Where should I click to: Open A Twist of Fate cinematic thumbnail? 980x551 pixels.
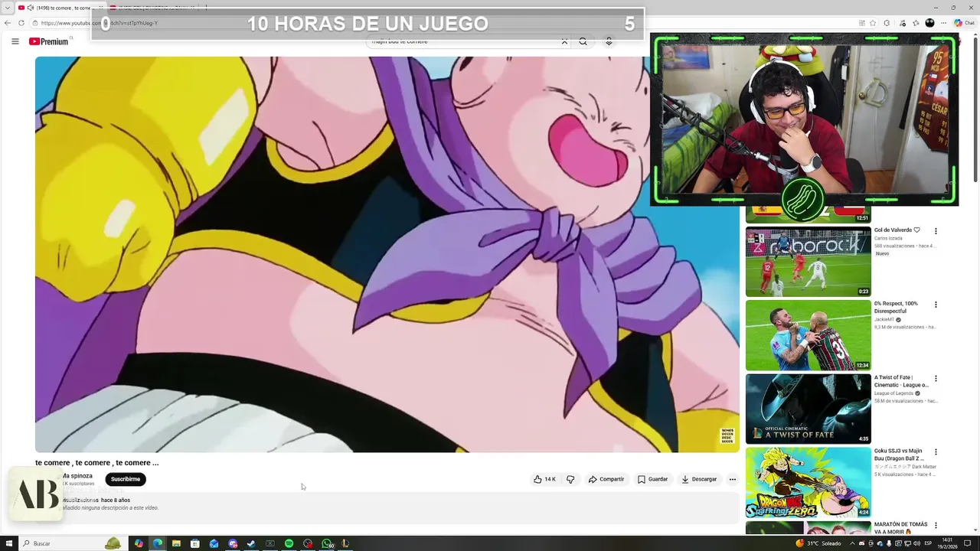coord(808,409)
